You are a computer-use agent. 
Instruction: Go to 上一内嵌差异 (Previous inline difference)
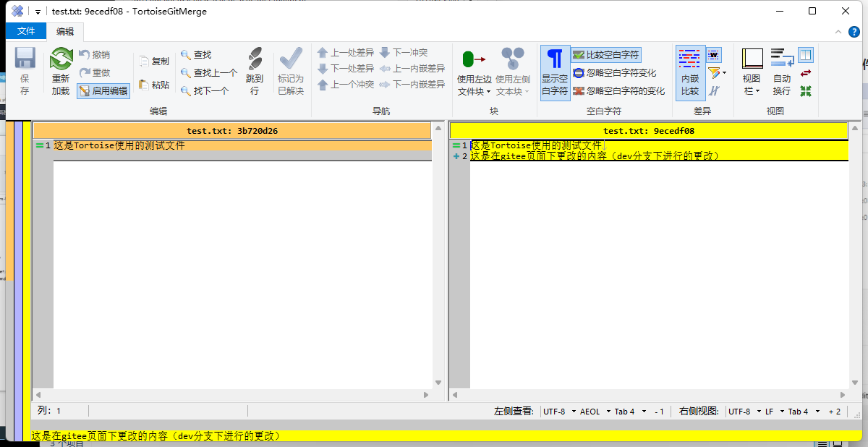pyautogui.click(x=412, y=68)
